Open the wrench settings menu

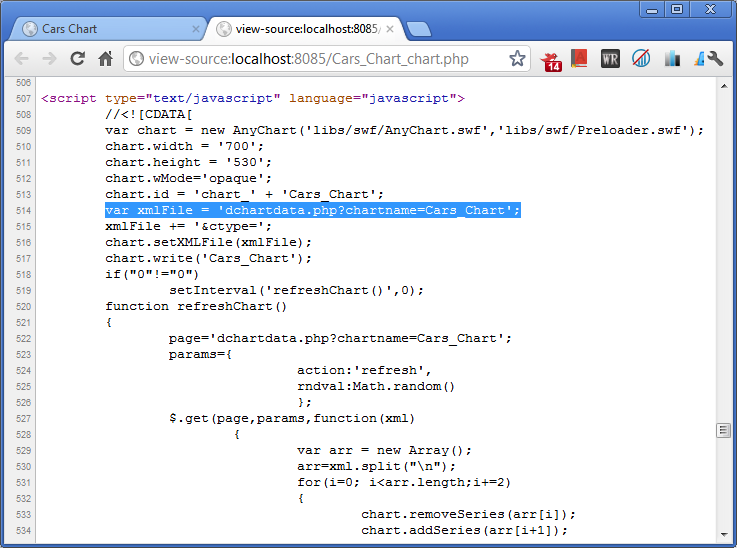pyautogui.click(x=715, y=59)
